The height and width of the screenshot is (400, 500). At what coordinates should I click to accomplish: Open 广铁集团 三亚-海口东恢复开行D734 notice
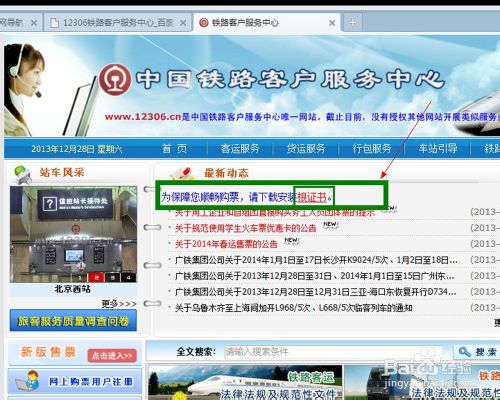(316, 292)
